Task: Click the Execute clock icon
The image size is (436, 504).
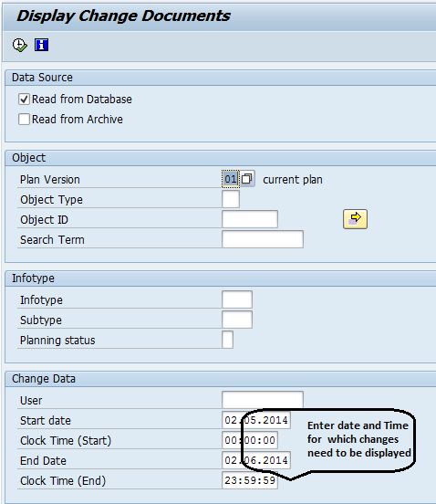Action: pos(20,45)
